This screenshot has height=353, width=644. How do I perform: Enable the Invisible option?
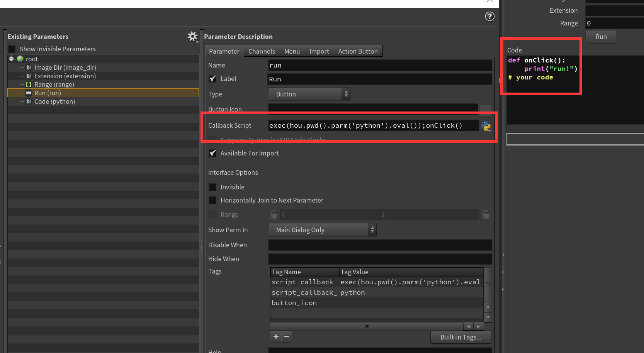212,187
